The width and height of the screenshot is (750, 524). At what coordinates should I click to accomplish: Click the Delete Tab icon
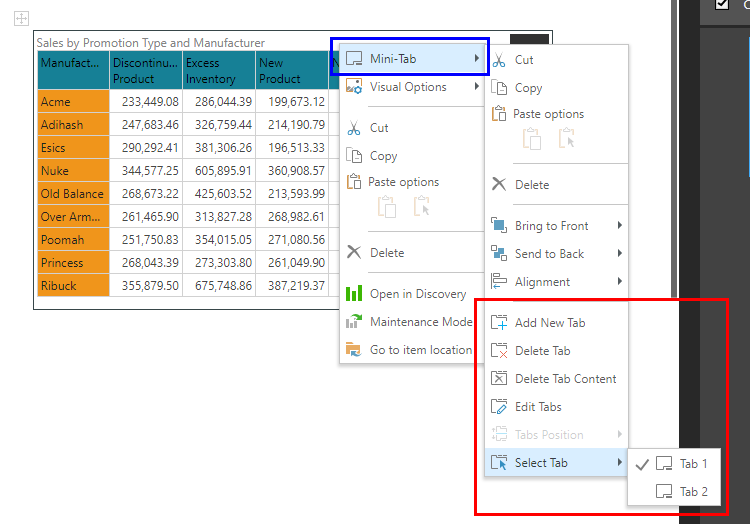tap(499, 351)
